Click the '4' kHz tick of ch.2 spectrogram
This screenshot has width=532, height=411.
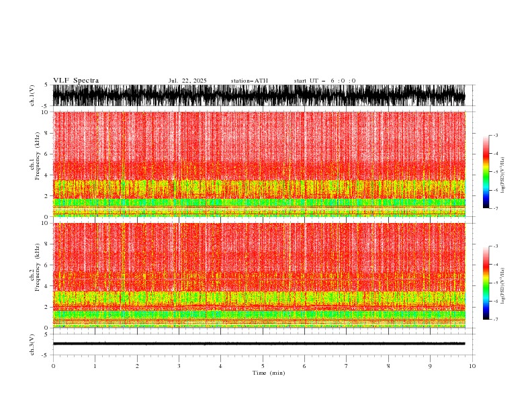pyautogui.click(x=46, y=286)
